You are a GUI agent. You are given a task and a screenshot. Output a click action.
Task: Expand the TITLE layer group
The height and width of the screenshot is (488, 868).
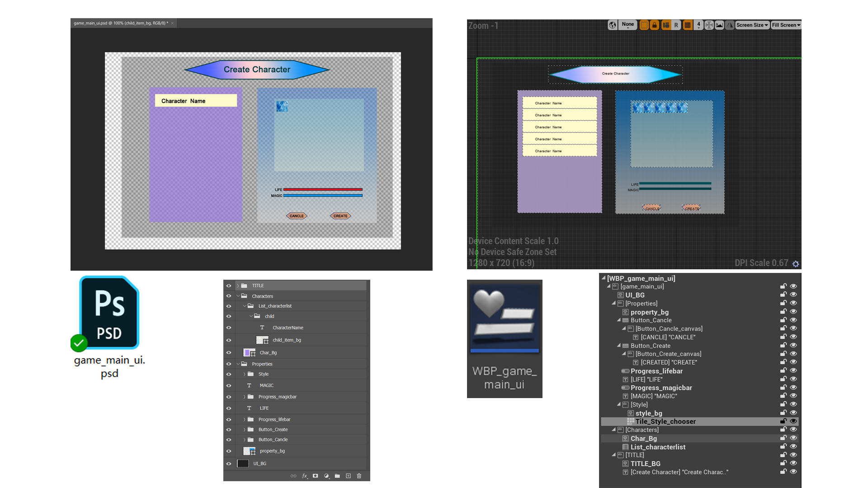(x=238, y=286)
